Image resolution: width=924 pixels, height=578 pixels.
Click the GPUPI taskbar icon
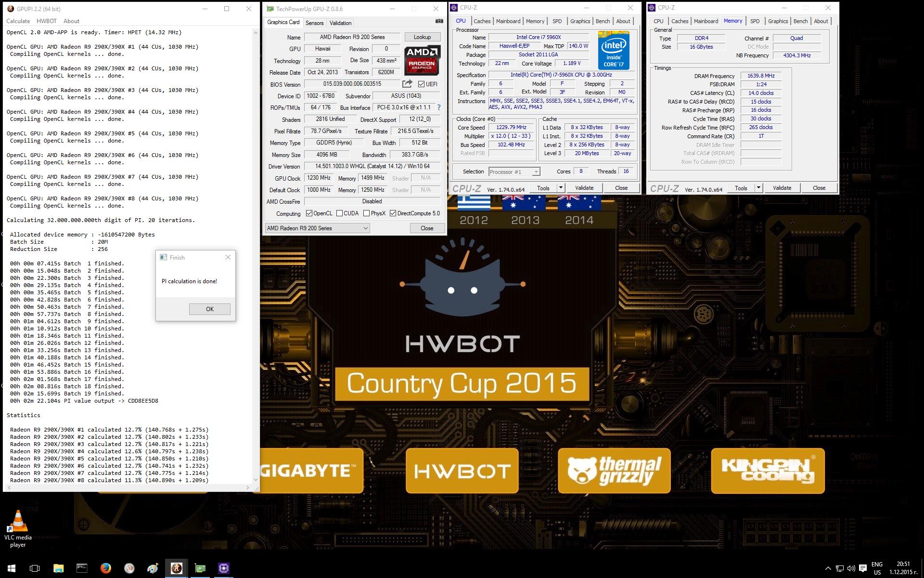[176, 568]
